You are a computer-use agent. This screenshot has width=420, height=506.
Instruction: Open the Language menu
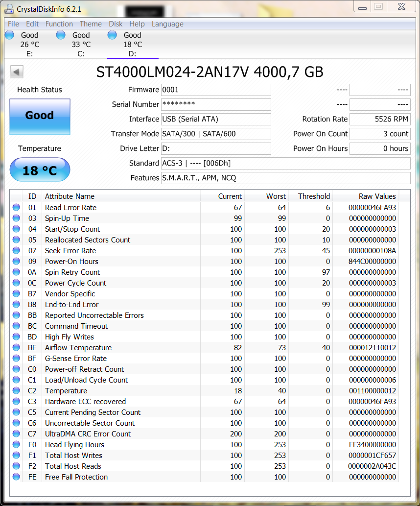click(x=167, y=24)
